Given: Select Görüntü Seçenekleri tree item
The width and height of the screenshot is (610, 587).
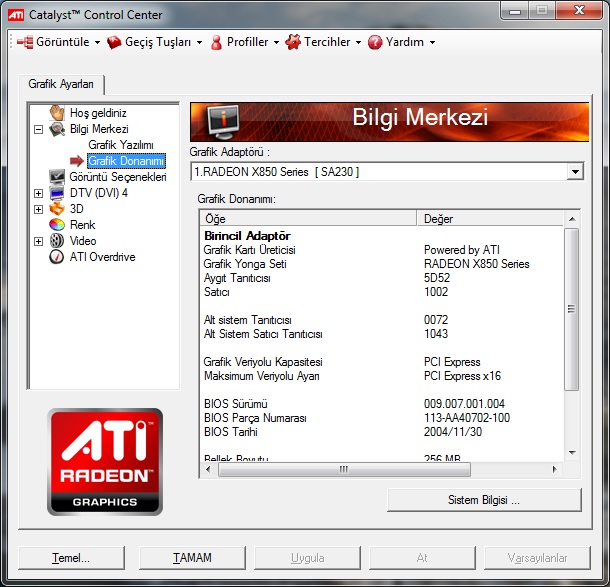Looking at the screenshot, I should (x=118, y=177).
